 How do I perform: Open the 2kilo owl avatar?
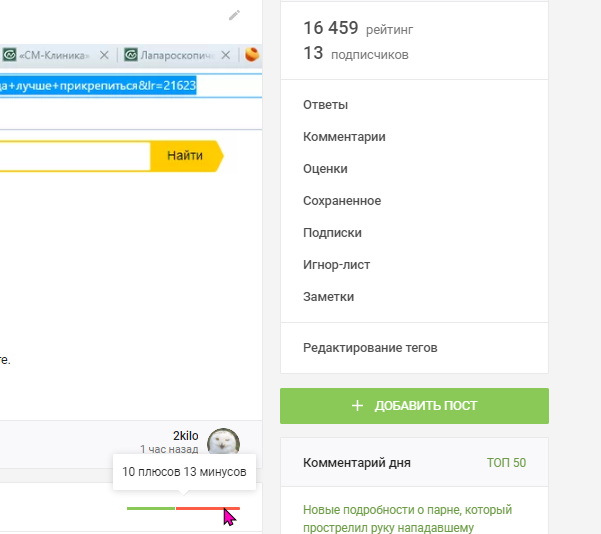coord(223,442)
